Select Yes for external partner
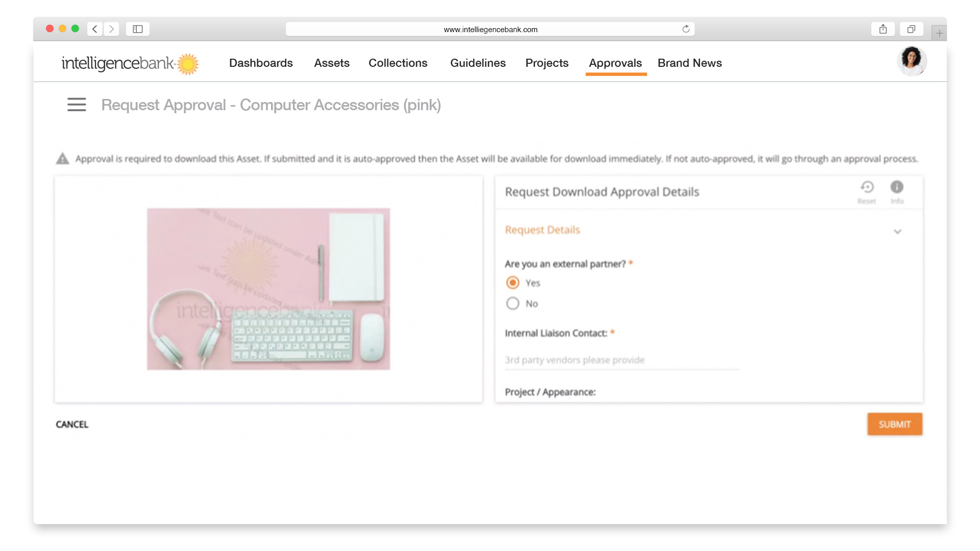 [x=512, y=283]
